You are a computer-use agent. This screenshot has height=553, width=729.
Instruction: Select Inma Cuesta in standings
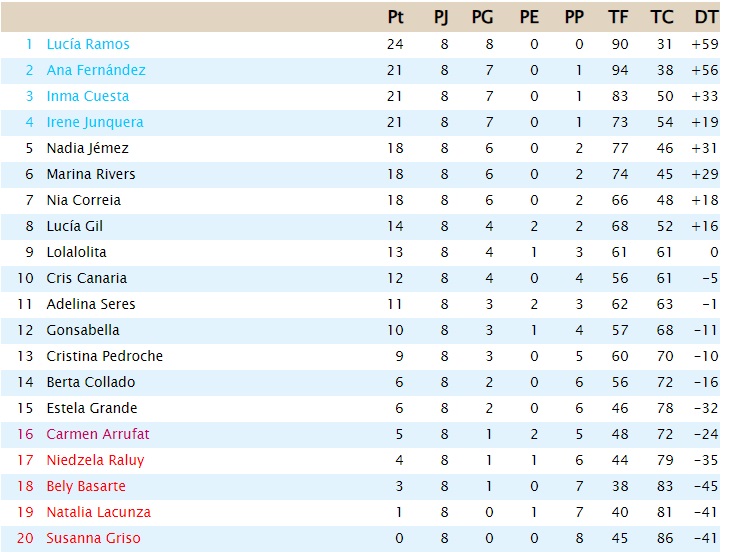pos(88,96)
